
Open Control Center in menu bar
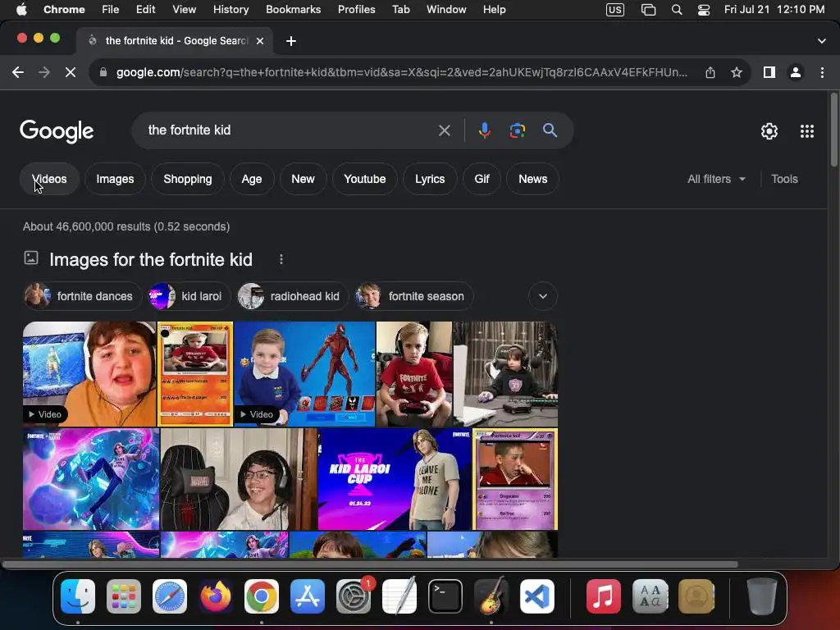pos(703,10)
